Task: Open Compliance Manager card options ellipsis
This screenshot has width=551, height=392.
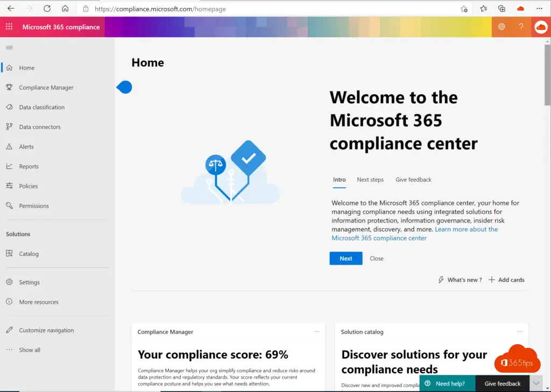Action: pos(316,332)
